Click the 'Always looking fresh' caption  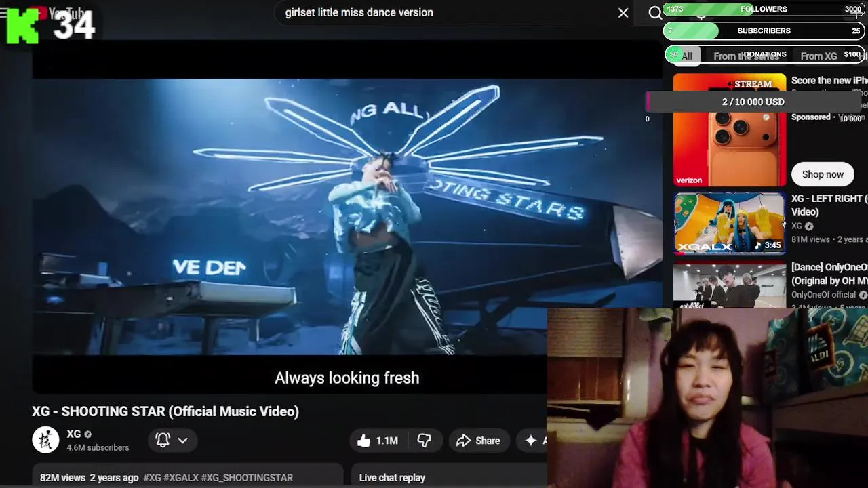click(x=347, y=378)
